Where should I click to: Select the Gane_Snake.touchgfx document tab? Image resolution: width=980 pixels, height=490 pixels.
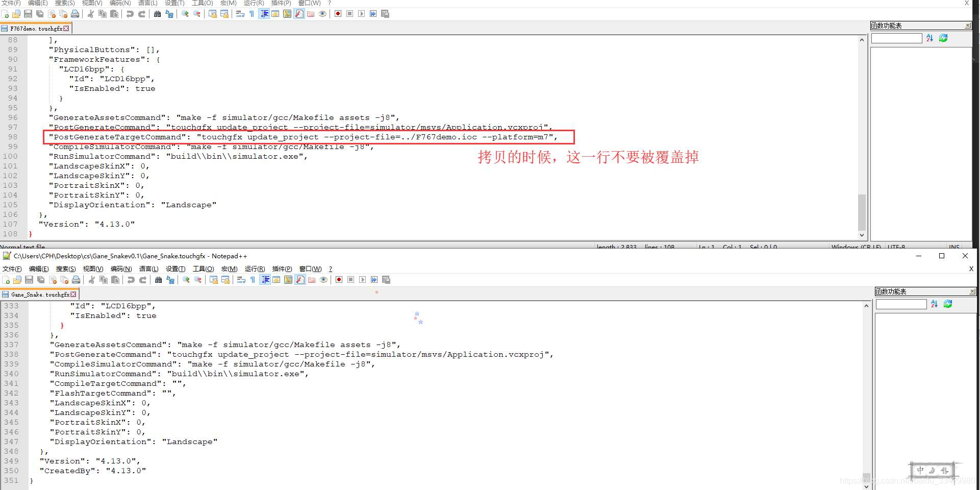click(40, 295)
